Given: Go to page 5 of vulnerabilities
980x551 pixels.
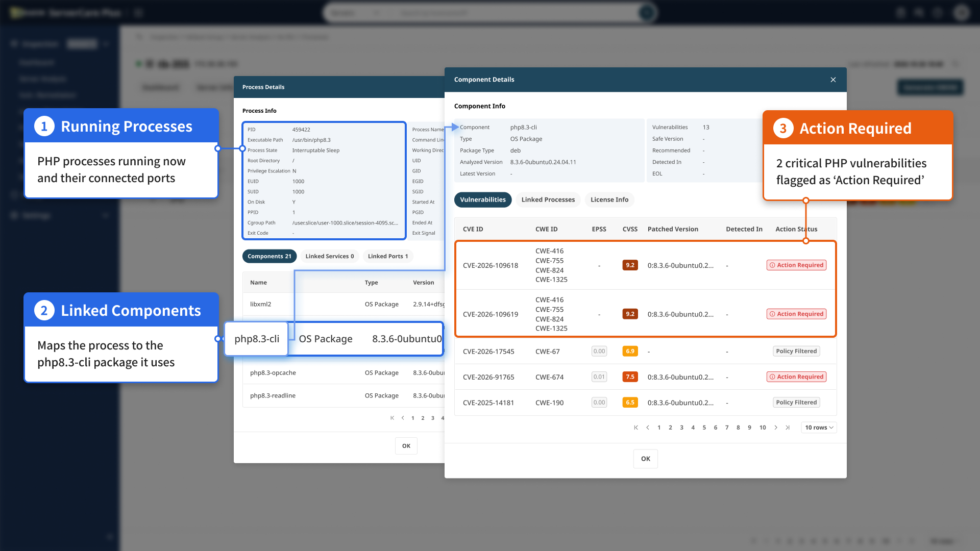Looking at the screenshot, I should coord(704,428).
